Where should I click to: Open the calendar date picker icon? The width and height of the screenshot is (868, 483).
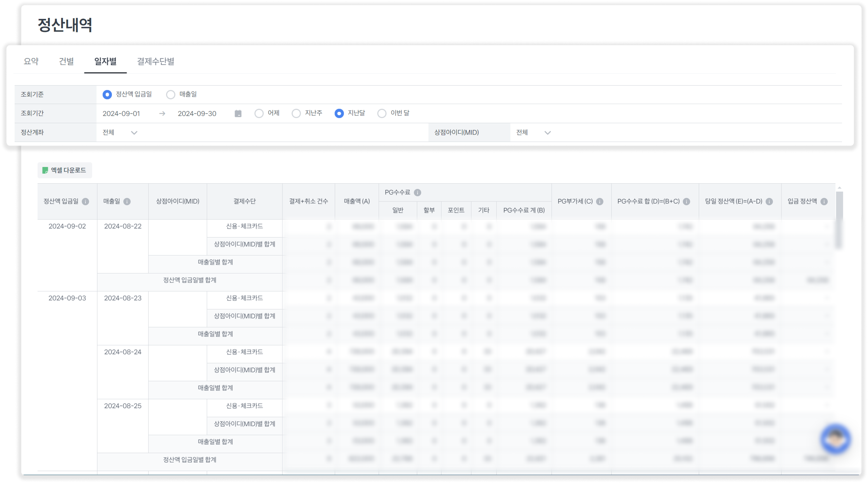coord(238,114)
